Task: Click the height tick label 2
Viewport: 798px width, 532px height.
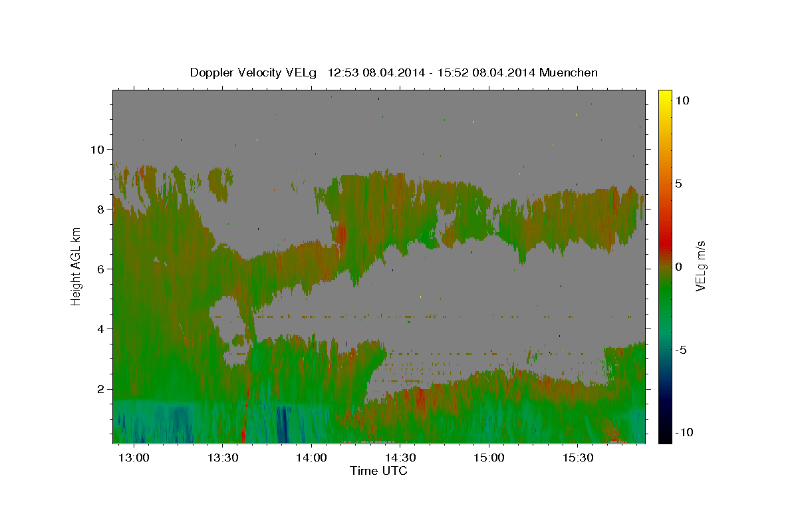Action: (100, 388)
